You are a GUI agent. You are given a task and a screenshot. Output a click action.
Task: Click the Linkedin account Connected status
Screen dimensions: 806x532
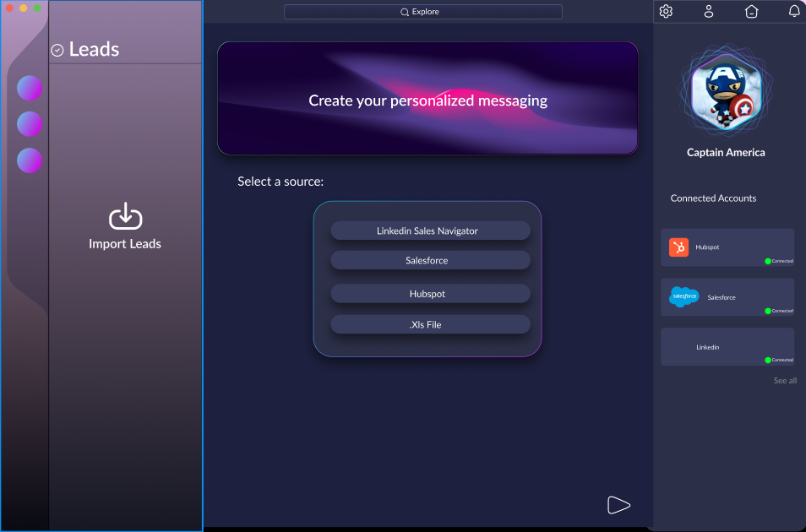pyautogui.click(x=779, y=360)
